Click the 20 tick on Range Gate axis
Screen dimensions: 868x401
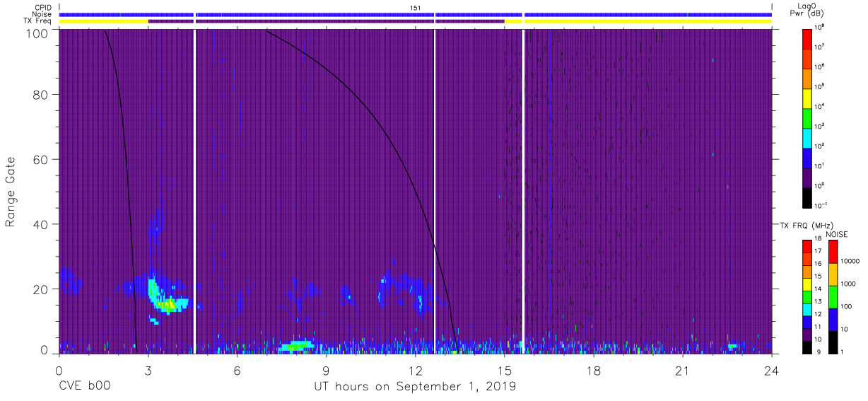(42, 289)
